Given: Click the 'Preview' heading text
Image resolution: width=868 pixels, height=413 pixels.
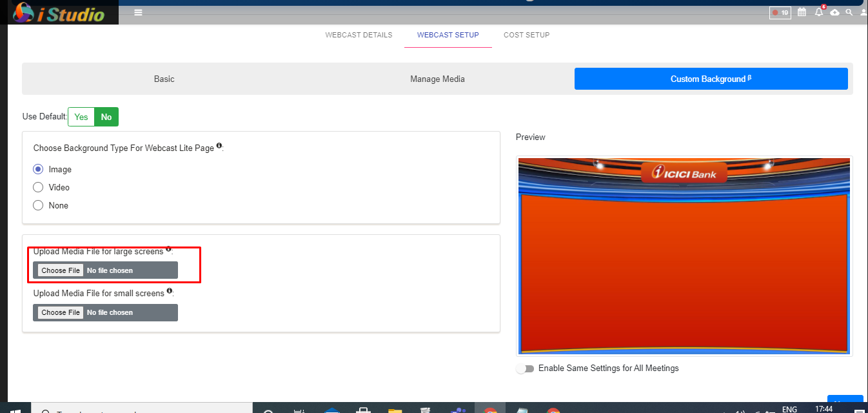Looking at the screenshot, I should [531, 137].
